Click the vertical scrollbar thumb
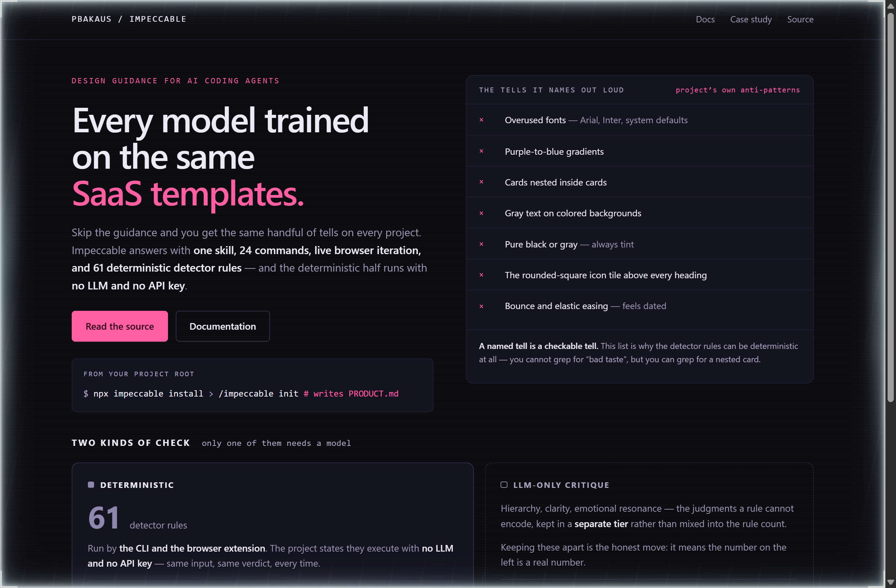The image size is (896, 588). [890, 208]
